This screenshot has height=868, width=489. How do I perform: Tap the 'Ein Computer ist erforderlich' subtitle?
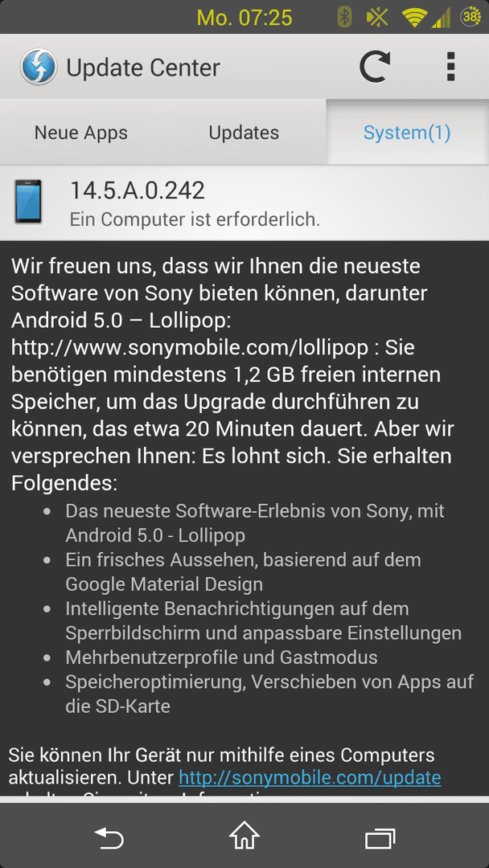[x=195, y=219]
